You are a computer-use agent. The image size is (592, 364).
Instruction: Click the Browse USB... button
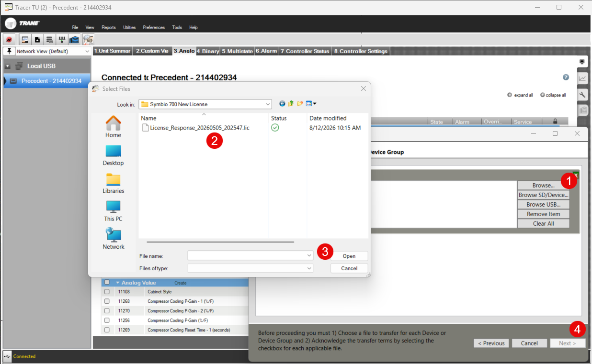pyautogui.click(x=543, y=204)
